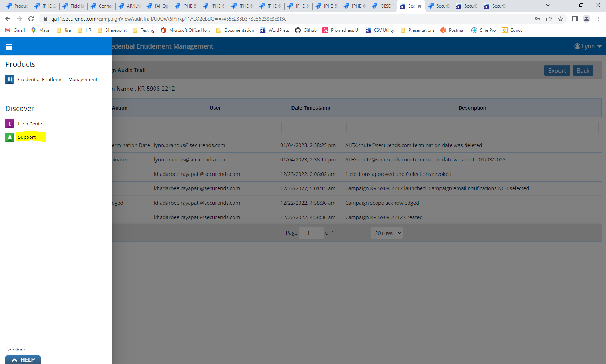Select Credential Entitlement Management under Products
Viewport: 606px width, 364px height.
(x=58, y=79)
